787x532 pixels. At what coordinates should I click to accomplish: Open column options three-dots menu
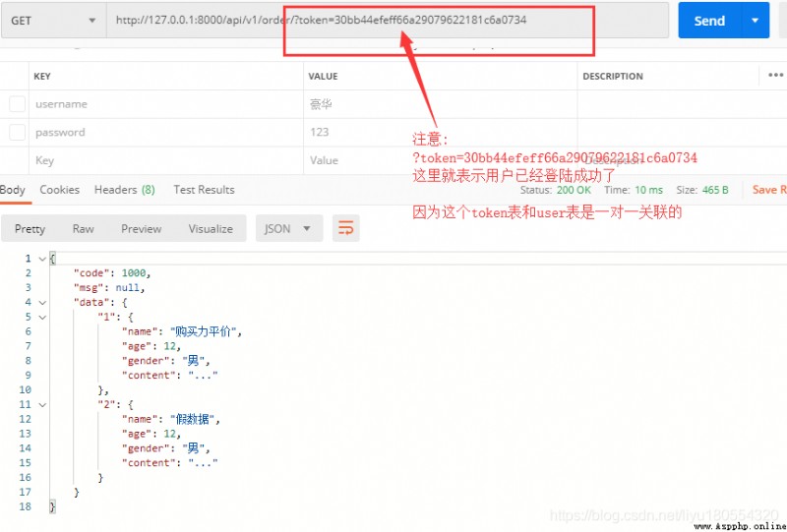775,76
